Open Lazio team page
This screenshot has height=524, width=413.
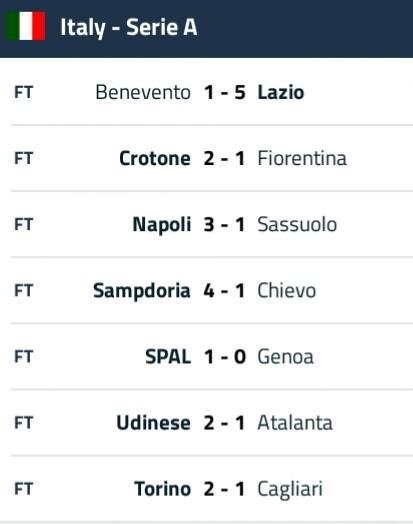coord(281,92)
